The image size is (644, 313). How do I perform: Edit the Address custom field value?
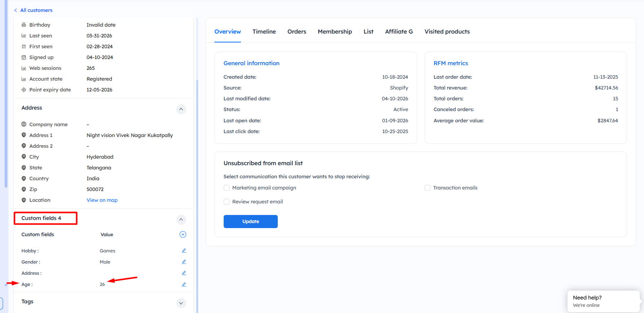coord(184,273)
